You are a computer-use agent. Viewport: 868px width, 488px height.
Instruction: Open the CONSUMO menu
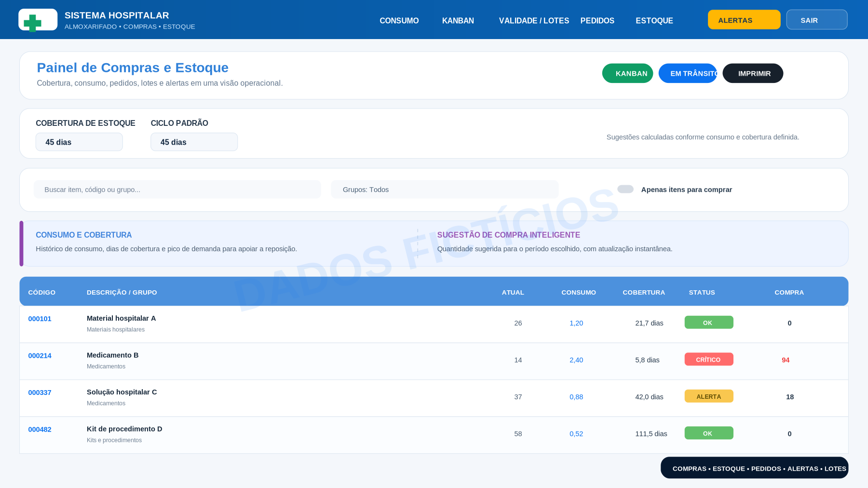point(399,21)
